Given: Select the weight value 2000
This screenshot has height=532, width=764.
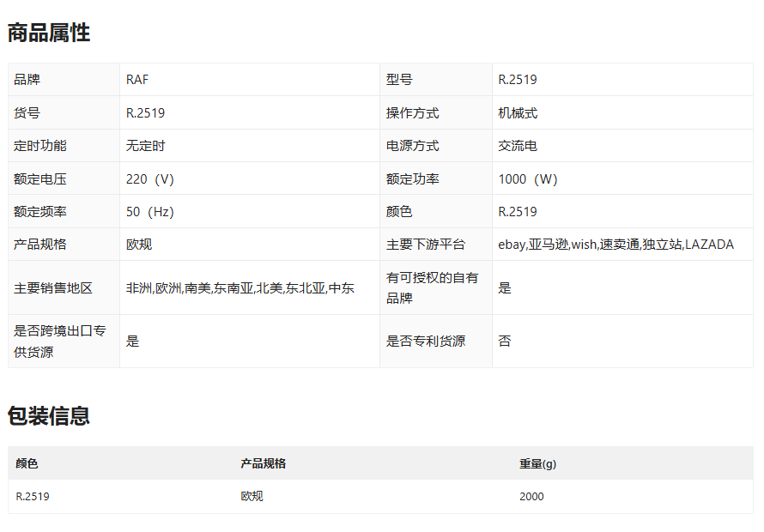Looking at the screenshot, I should pos(531,497).
